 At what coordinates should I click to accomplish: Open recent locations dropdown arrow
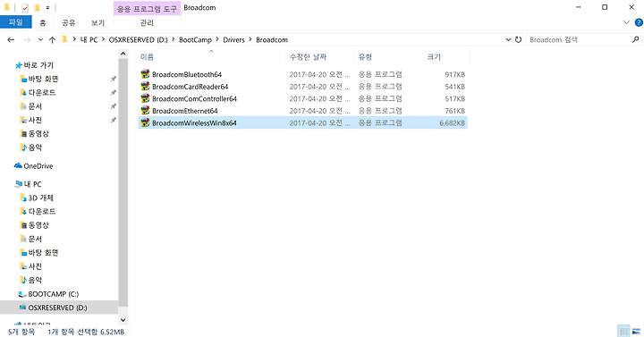[40, 40]
